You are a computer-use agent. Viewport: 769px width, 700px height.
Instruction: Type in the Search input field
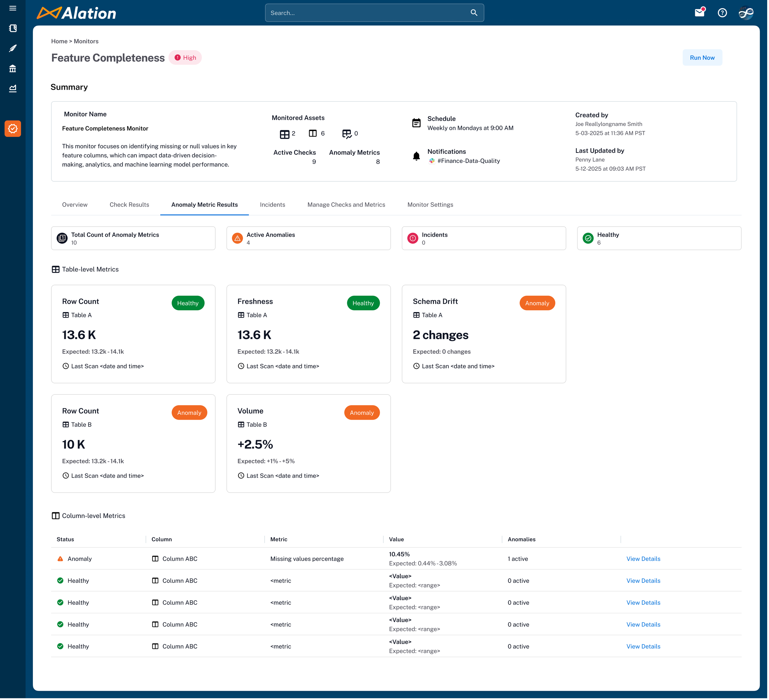click(x=366, y=13)
